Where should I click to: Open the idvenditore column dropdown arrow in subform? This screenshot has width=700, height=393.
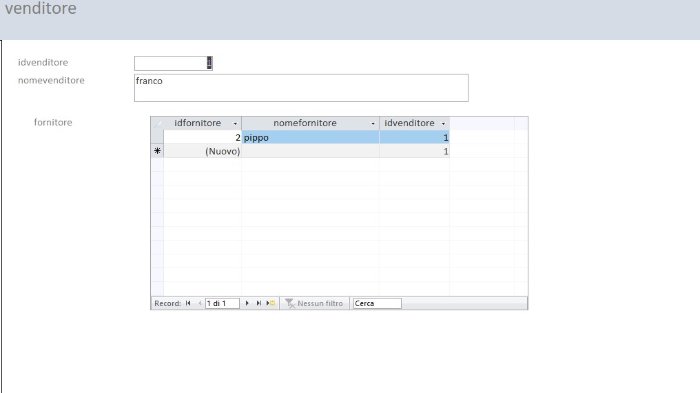(443, 123)
